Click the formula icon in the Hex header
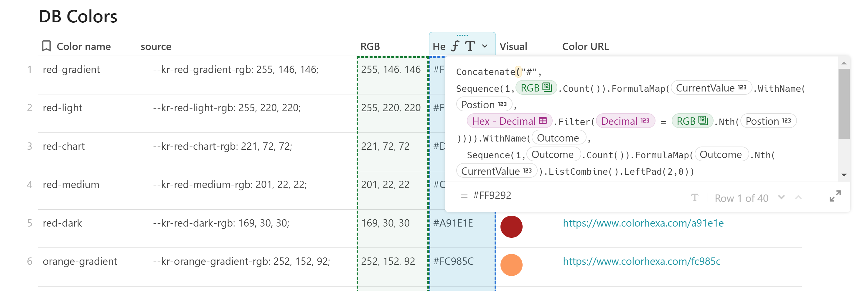The height and width of the screenshot is (291, 868). [x=455, y=46]
